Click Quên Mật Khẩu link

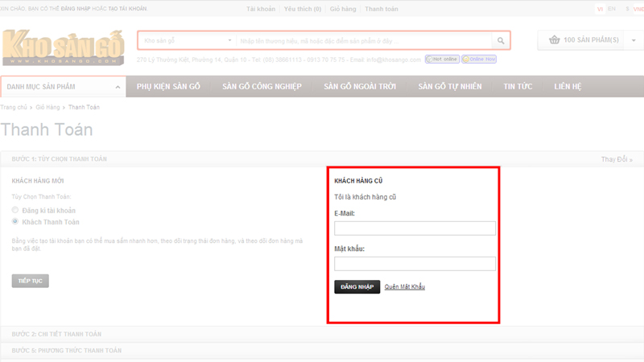[404, 287]
